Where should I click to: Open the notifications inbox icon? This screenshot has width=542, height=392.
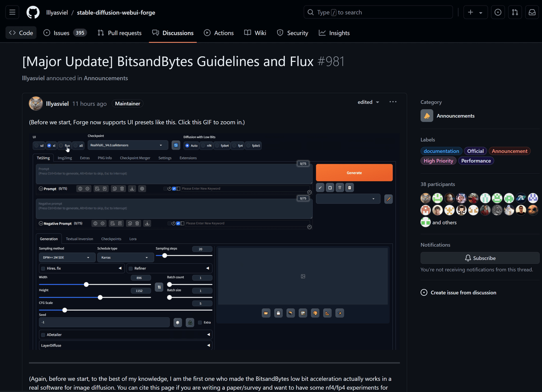(532, 12)
